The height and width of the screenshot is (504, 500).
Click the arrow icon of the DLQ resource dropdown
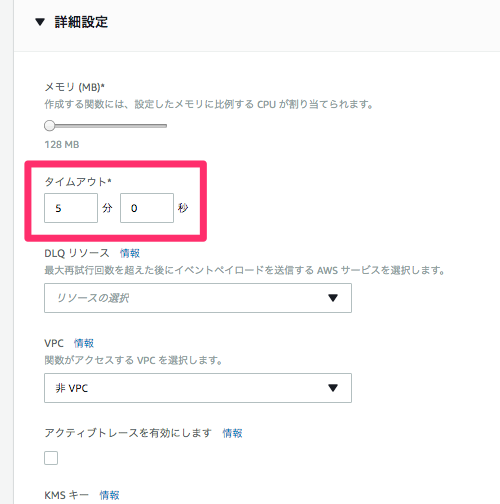tap(333, 298)
